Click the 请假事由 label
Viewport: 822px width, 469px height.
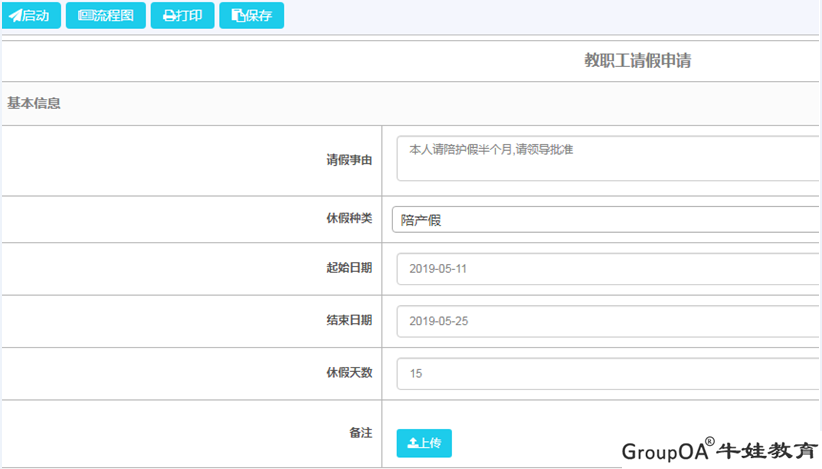(349, 160)
